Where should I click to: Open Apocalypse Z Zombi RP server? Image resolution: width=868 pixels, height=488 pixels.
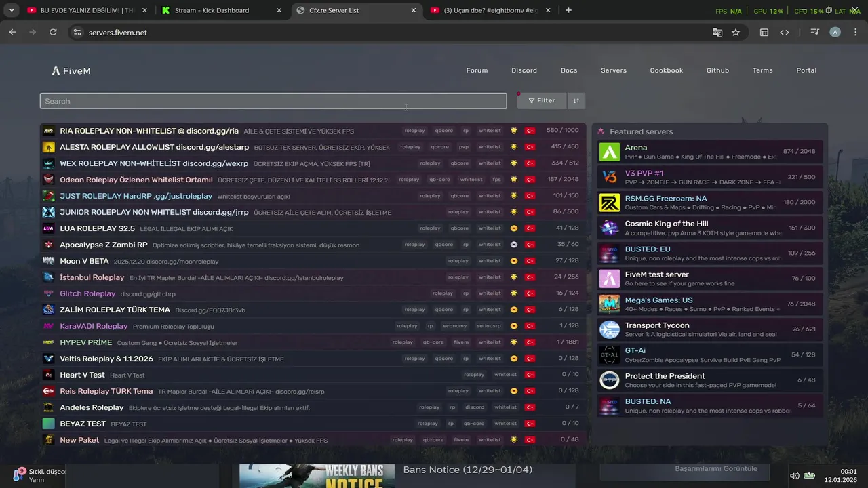click(x=313, y=245)
